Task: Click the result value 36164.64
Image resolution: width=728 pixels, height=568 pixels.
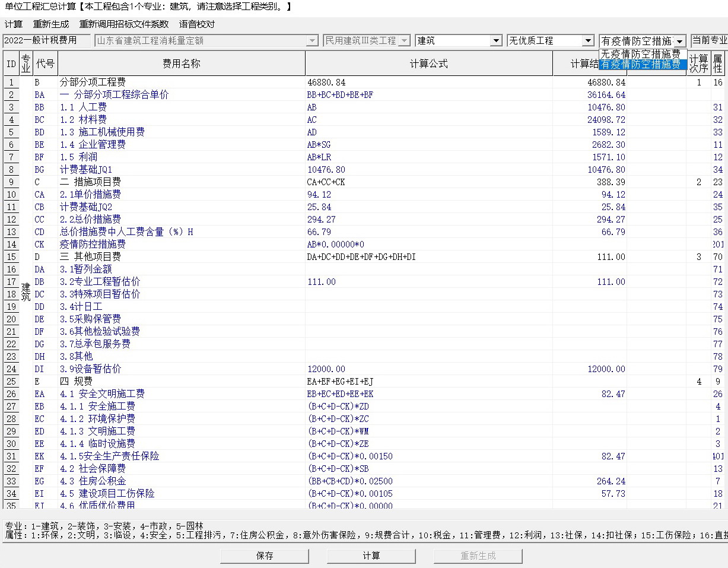Action: click(x=606, y=95)
